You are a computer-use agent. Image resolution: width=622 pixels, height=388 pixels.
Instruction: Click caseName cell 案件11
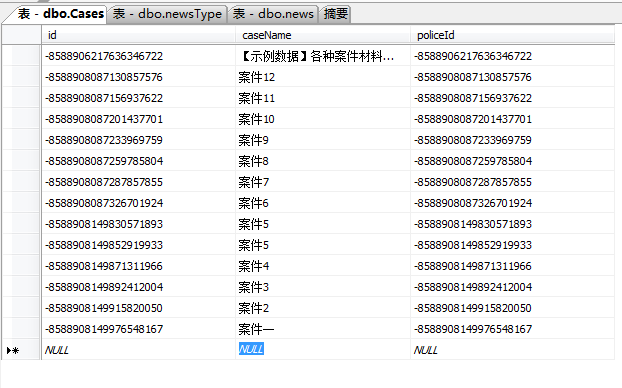click(323, 98)
